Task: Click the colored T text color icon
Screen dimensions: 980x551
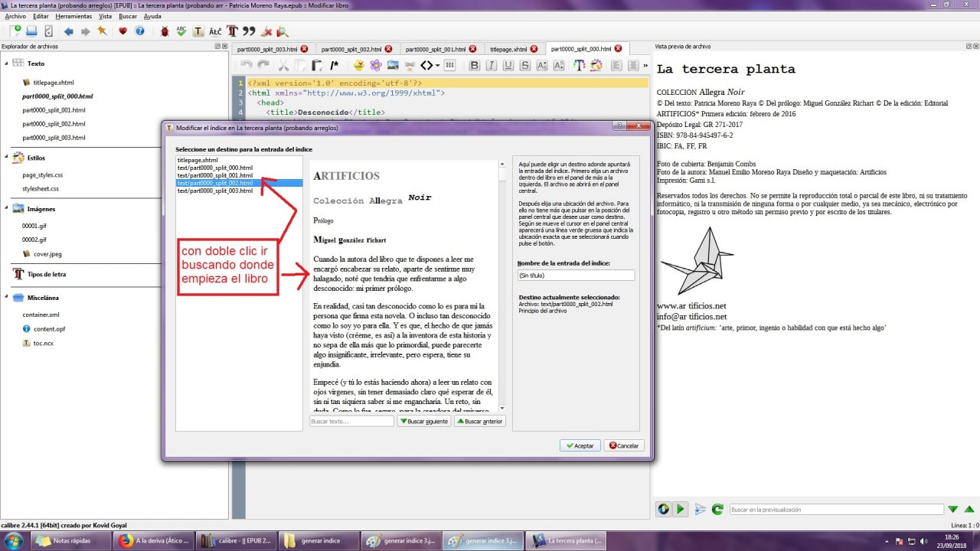Action: (580, 66)
